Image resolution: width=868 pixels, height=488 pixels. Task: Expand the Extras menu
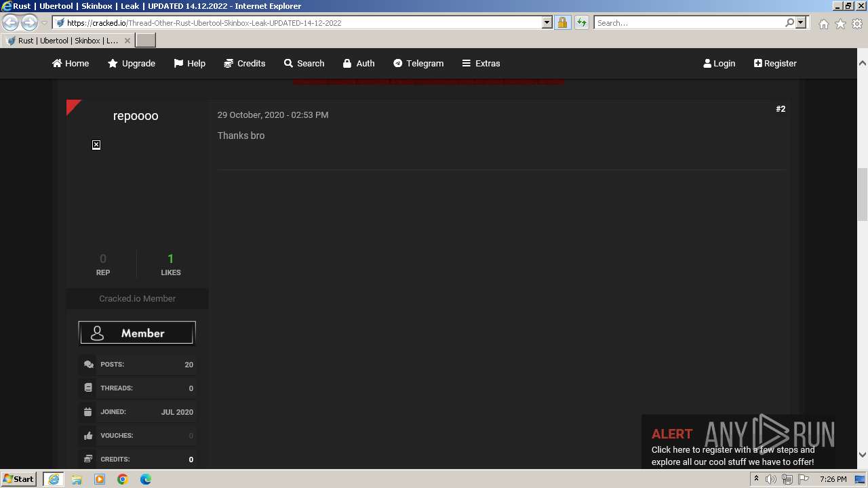coord(481,63)
